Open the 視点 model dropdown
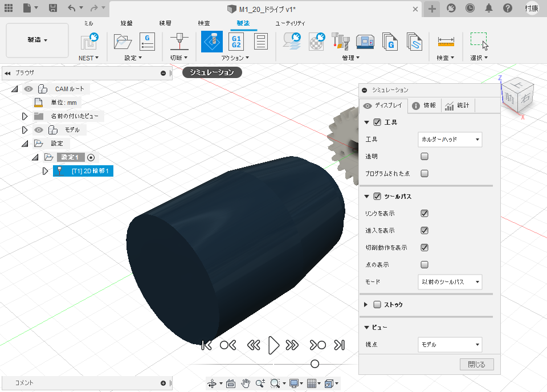Viewport: 547px width, 392px height. point(450,345)
